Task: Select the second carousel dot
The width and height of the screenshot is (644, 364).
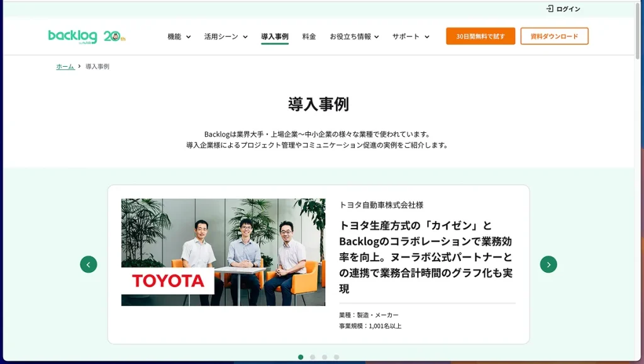Action: tap(313, 357)
